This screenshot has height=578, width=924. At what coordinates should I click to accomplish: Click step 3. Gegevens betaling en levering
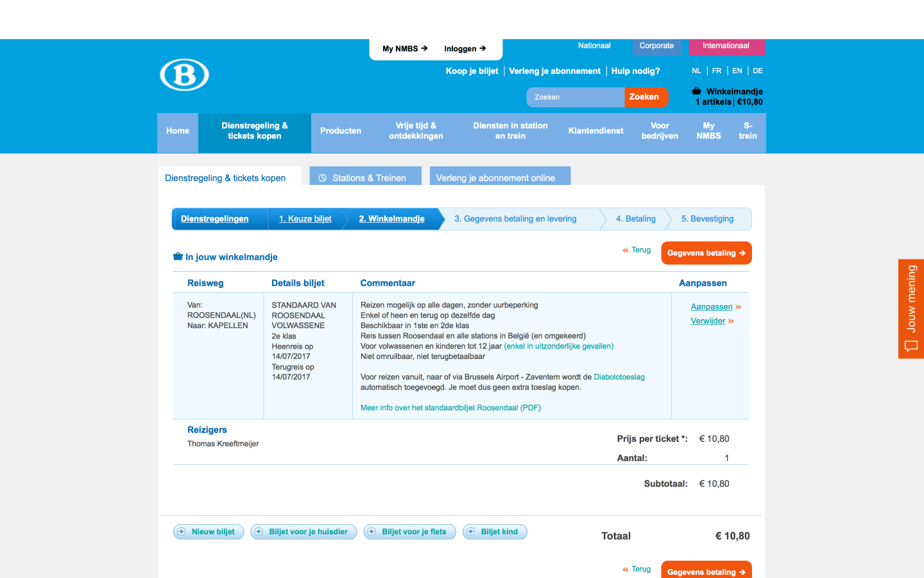[x=516, y=219]
